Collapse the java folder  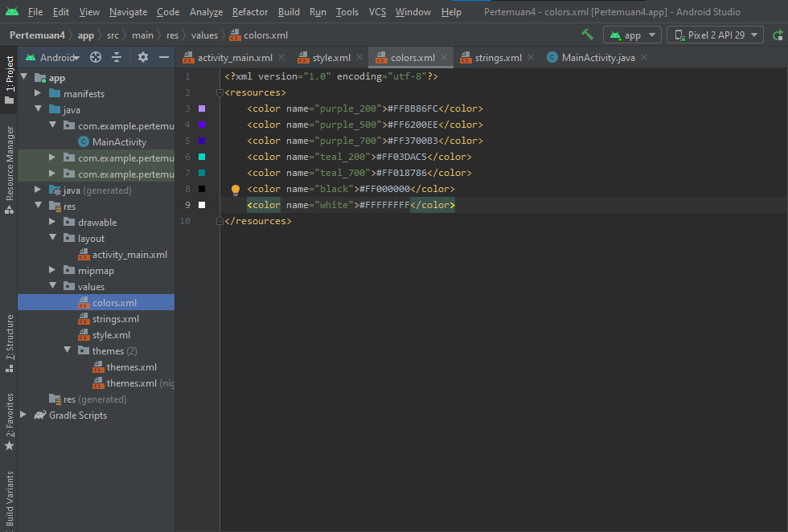(38, 109)
